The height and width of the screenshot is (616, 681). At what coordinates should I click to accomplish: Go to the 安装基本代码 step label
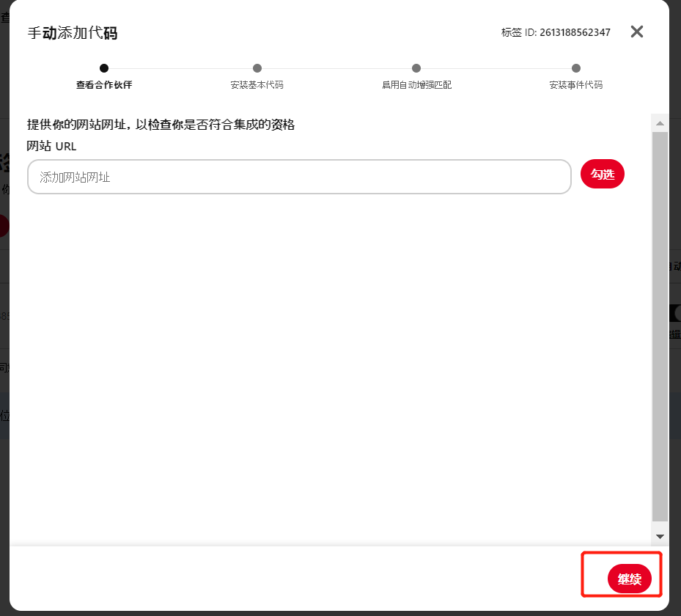257,85
